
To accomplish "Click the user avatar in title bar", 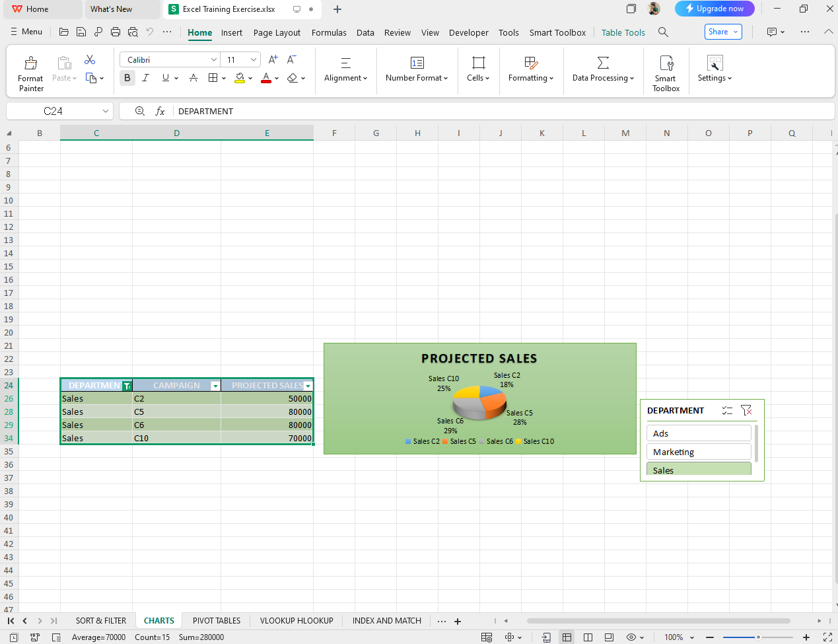I will click(x=654, y=9).
